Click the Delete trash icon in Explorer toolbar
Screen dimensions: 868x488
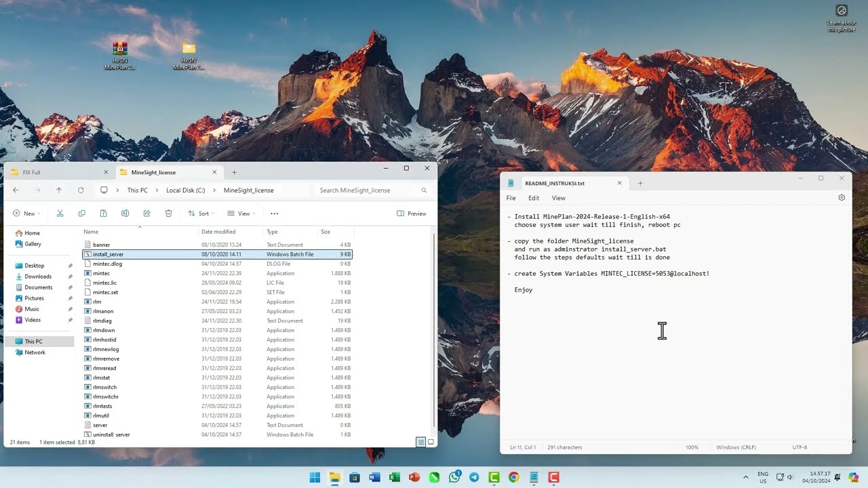tap(168, 213)
